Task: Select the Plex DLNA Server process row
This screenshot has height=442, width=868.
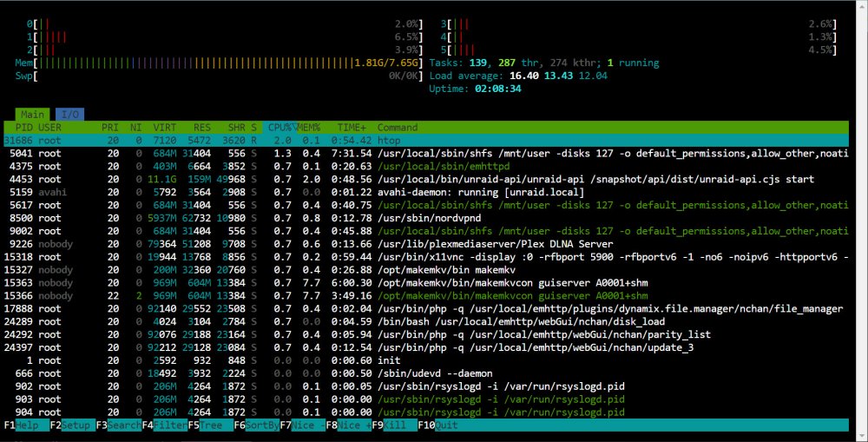Action: (426, 244)
